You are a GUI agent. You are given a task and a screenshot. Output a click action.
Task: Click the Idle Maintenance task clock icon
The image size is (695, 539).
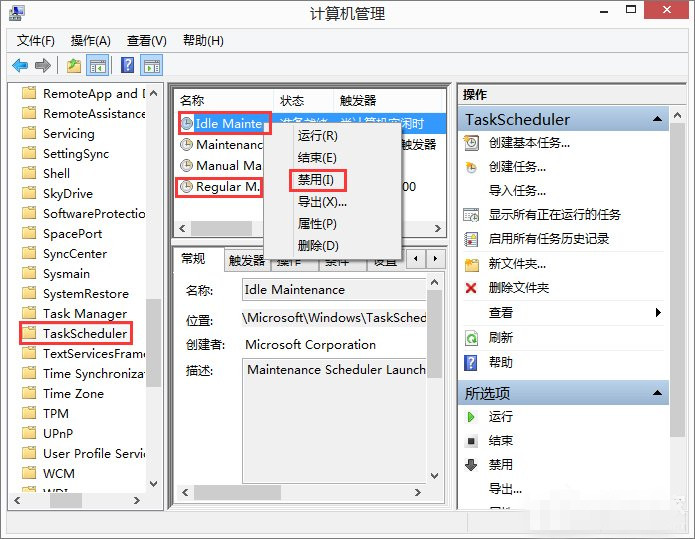187,123
